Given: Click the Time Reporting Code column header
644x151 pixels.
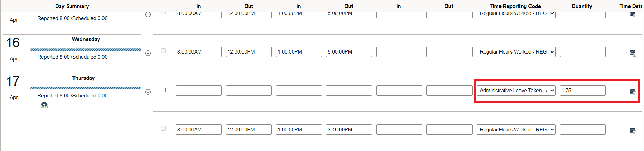Looking at the screenshot, I should (x=515, y=6).
